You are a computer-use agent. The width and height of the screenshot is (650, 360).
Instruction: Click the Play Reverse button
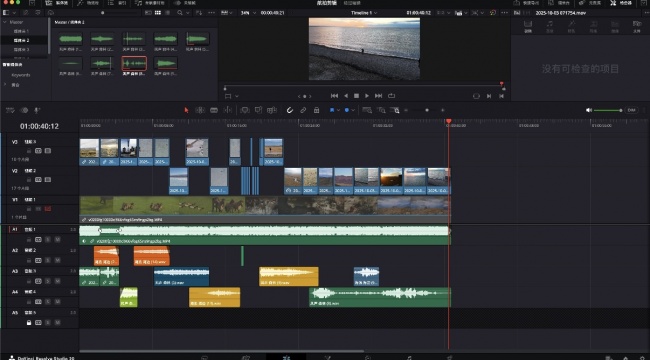(x=345, y=96)
